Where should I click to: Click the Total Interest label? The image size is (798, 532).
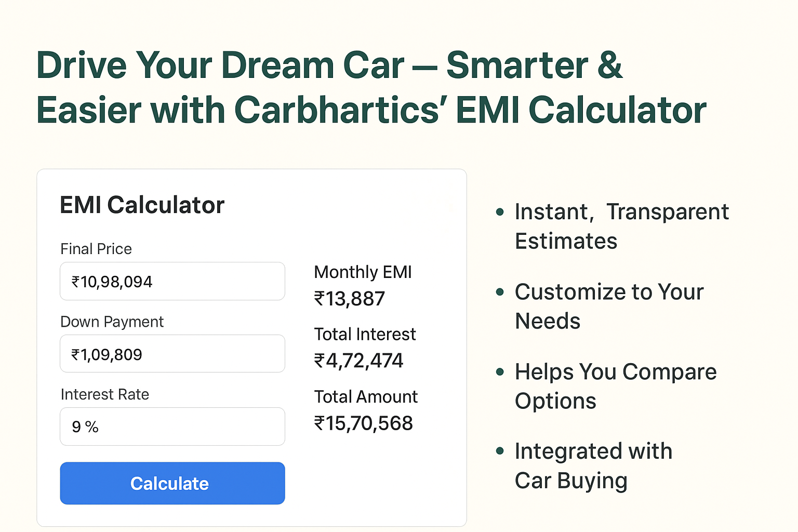click(365, 334)
